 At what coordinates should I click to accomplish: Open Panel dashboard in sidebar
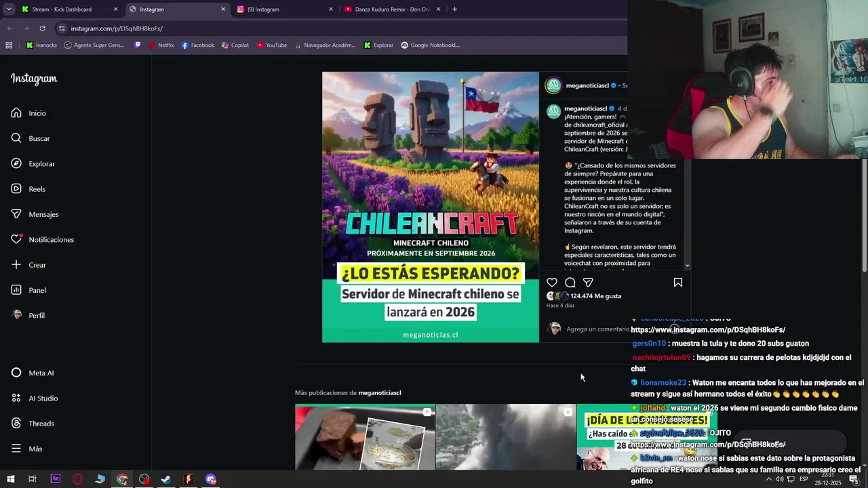(x=28, y=290)
